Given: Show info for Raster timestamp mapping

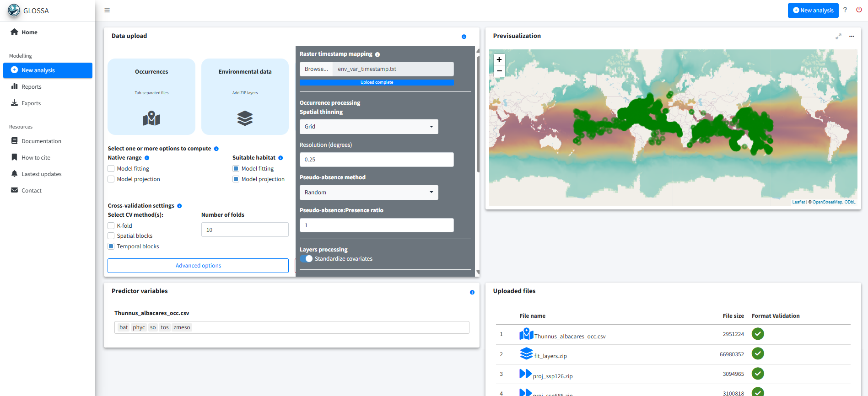Looking at the screenshot, I should pyautogui.click(x=377, y=54).
